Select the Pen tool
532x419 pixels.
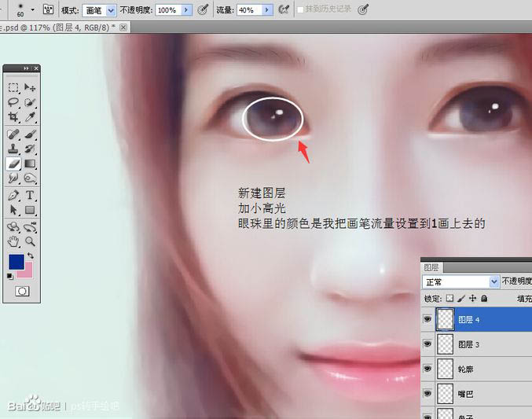tap(13, 195)
